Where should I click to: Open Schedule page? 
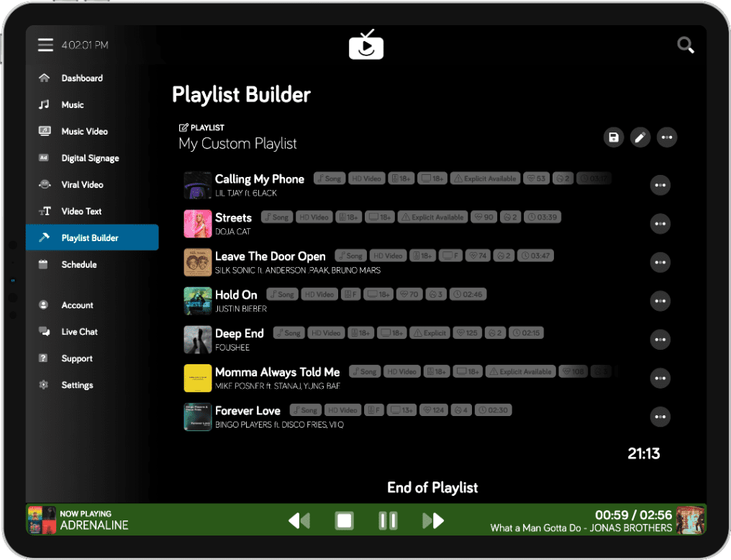[x=79, y=264]
